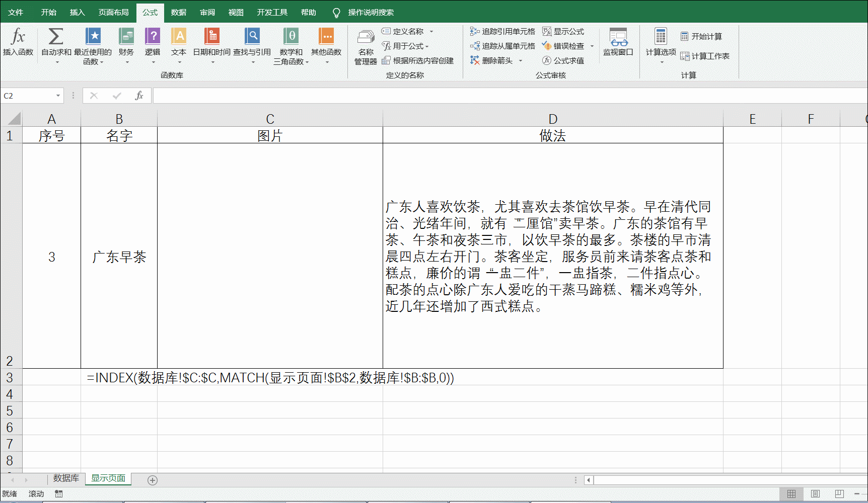Click the macro record icon in status bar

(59, 494)
